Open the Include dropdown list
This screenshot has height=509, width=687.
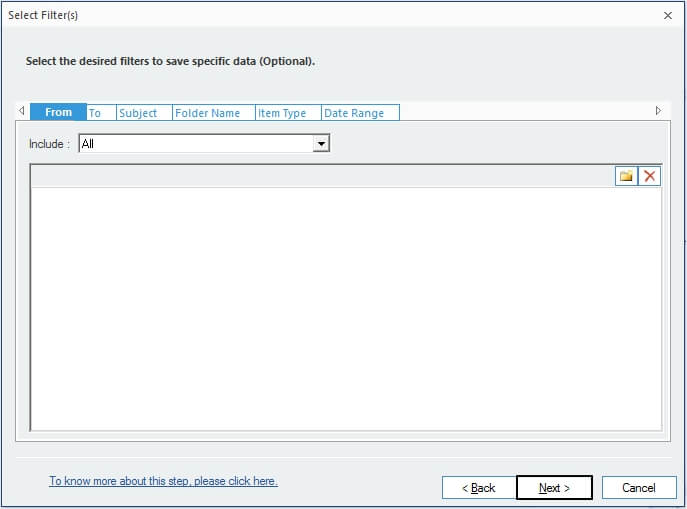(x=321, y=144)
